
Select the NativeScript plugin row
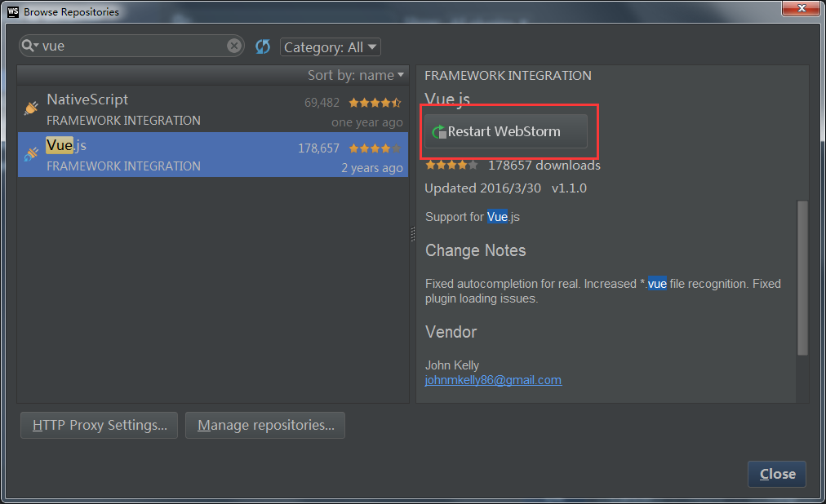(x=213, y=109)
